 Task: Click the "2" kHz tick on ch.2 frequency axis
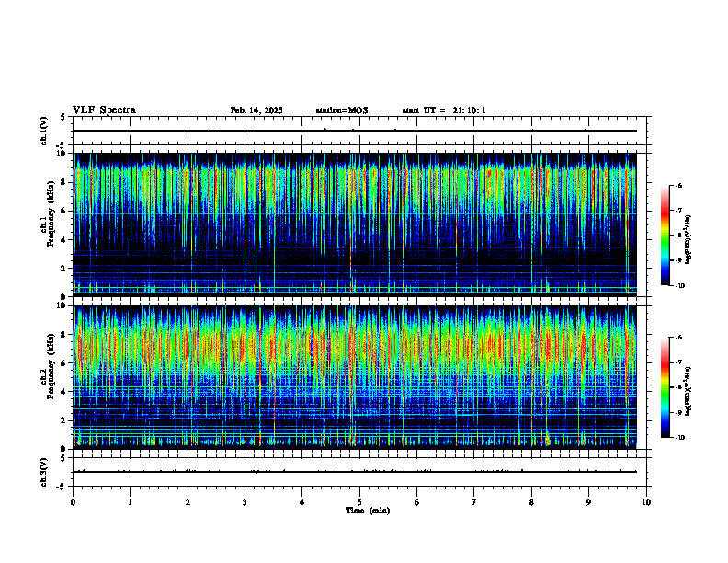point(63,420)
